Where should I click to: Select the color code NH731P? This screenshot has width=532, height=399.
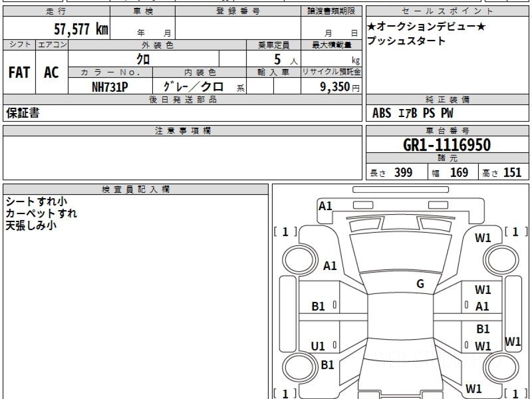(x=110, y=87)
